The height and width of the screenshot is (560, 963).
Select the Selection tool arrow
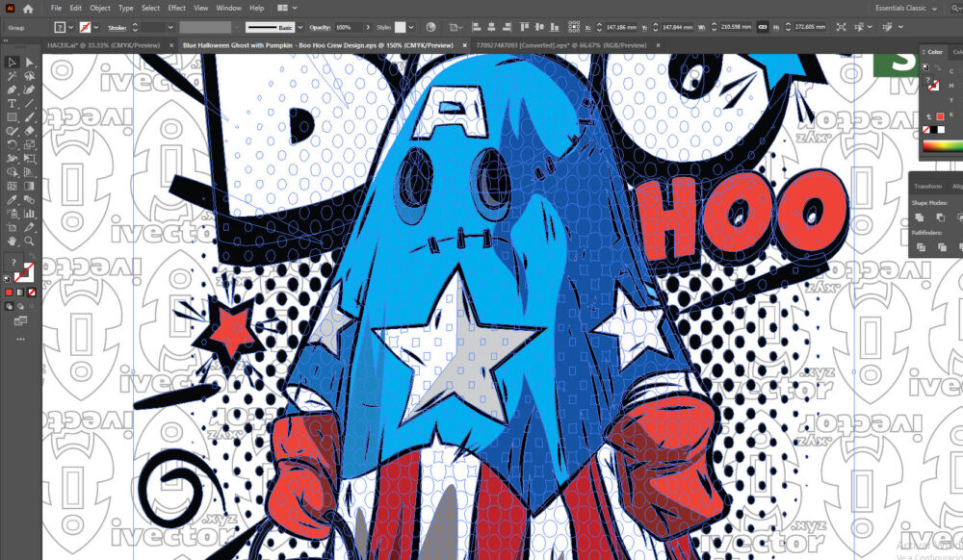[x=12, y=62]
